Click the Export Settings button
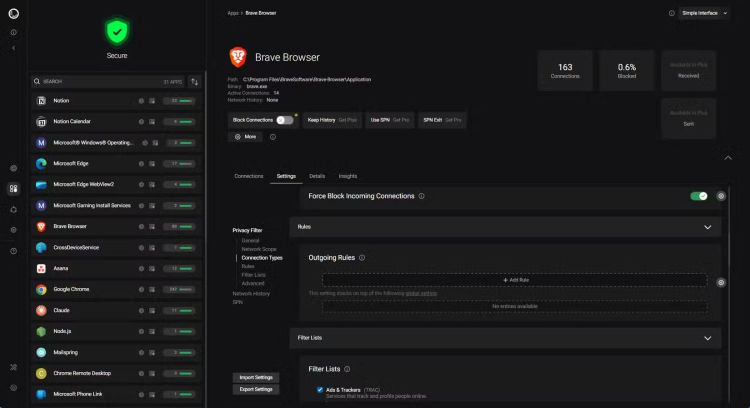Image resolution: width=750 pixels, height=408 pixels. click(x=256, y=389)
